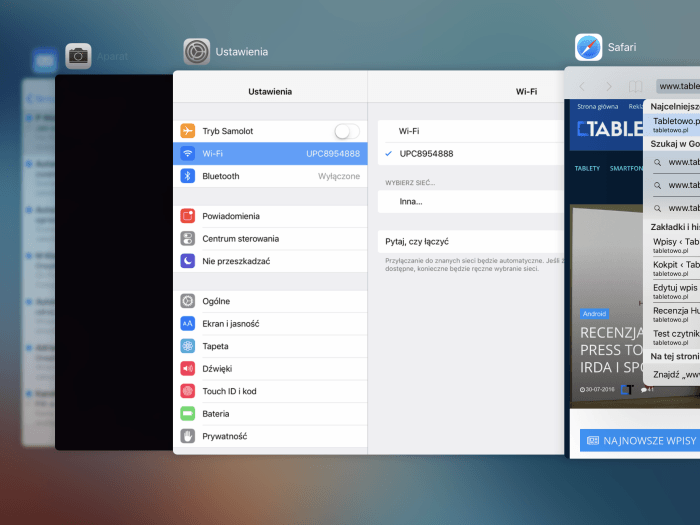Click the Wi-Fi row in right pane
Screen dimensions: 700x525
471,131
